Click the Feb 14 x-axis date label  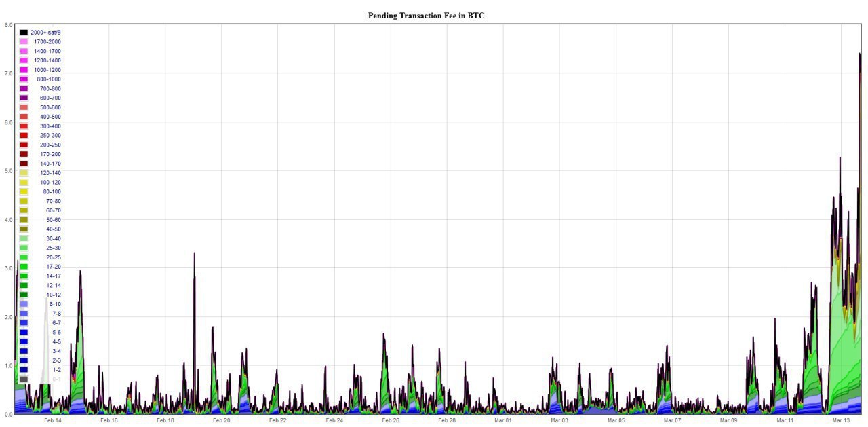pyautogui.click(x=53, y=421)
